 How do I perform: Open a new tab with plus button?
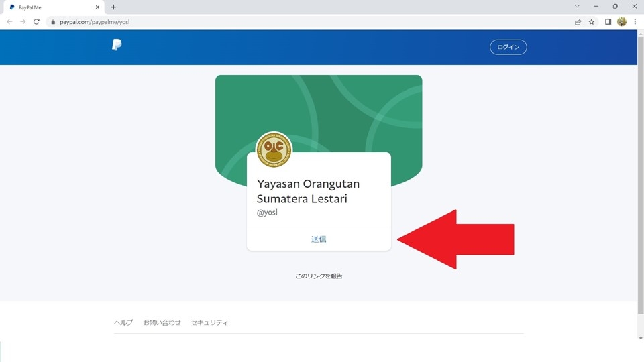(x=113, y=7)
